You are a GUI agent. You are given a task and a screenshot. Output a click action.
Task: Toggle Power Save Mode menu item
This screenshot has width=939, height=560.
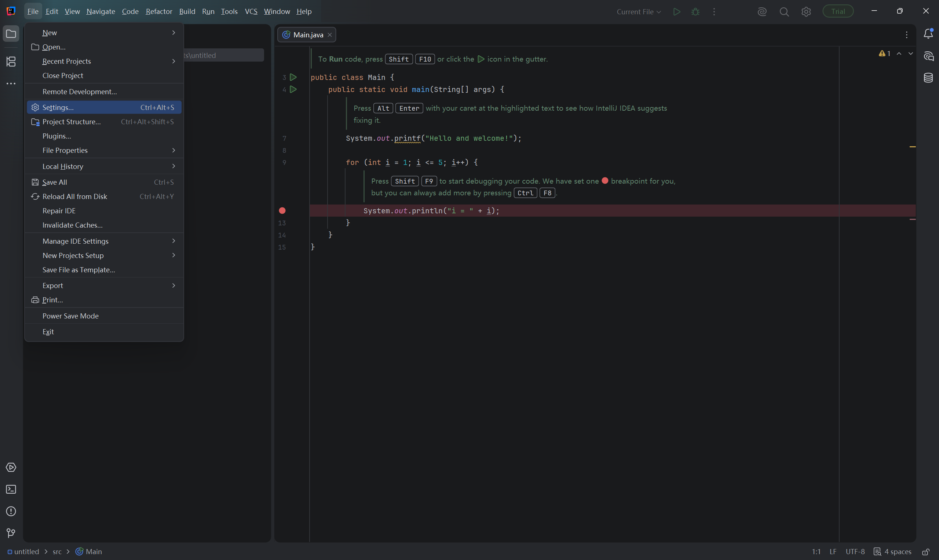(x=104, y=316)
